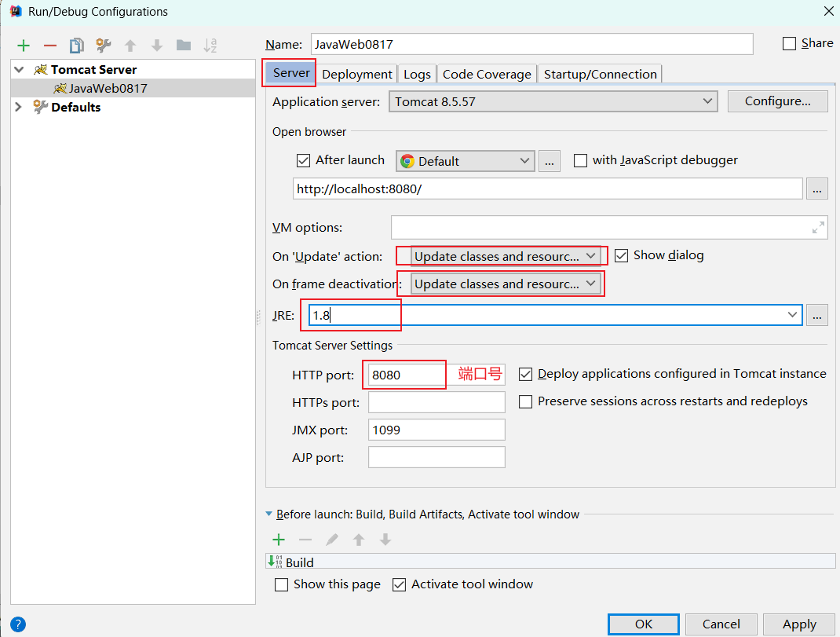Open On frame deactivation dropdown

click(506, 284)
